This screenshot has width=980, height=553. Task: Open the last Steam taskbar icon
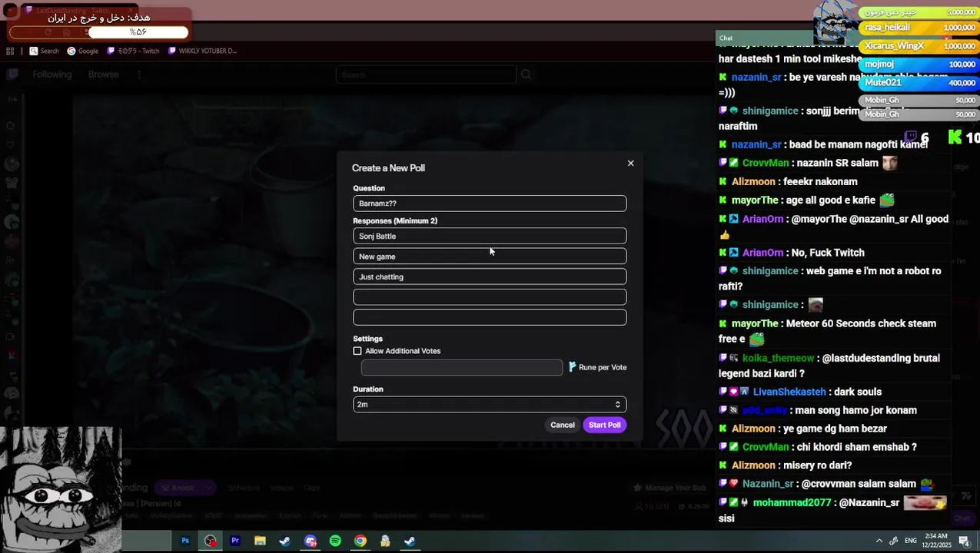pos(410,541)
